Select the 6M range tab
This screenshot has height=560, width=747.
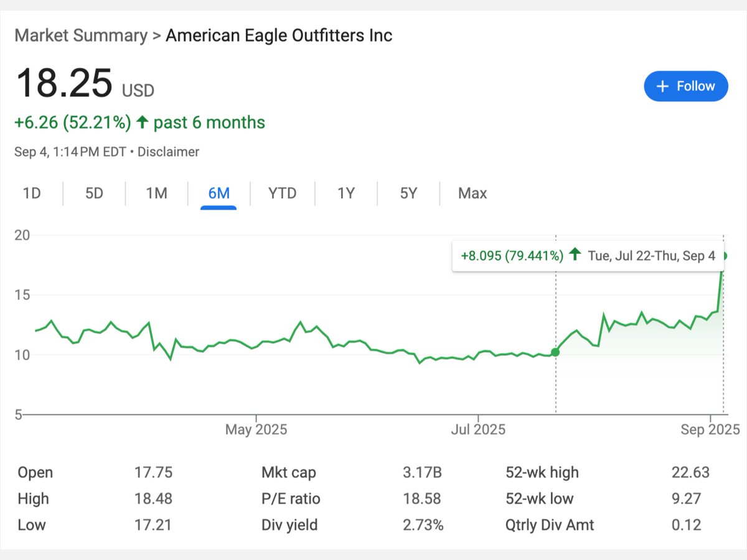coord(219,194)
